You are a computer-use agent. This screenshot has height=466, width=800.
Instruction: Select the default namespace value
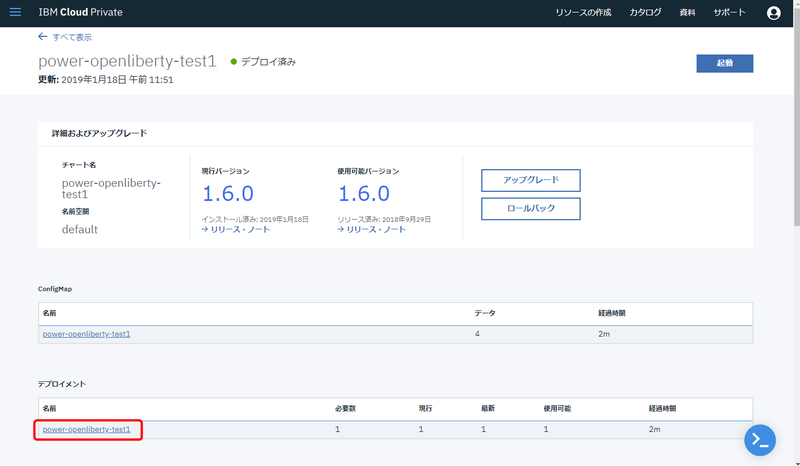(x=80, y=230)
